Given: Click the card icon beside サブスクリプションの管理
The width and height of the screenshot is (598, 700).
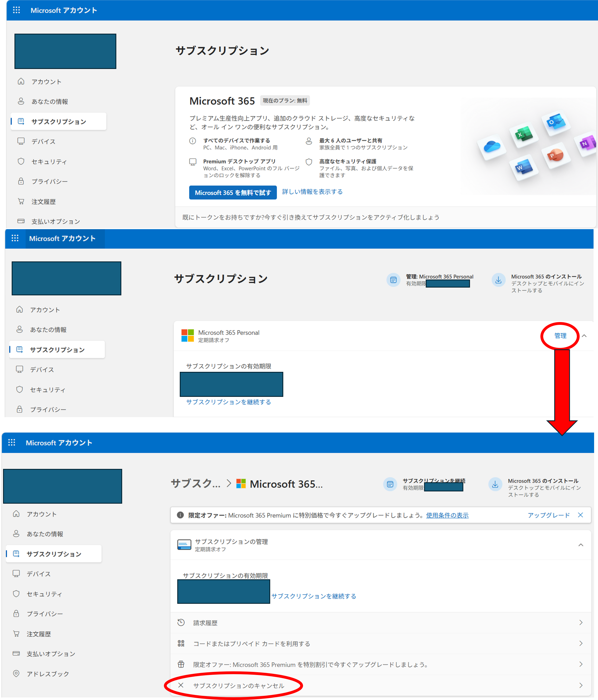Looking at the screenshot, I should click(184, 545).
